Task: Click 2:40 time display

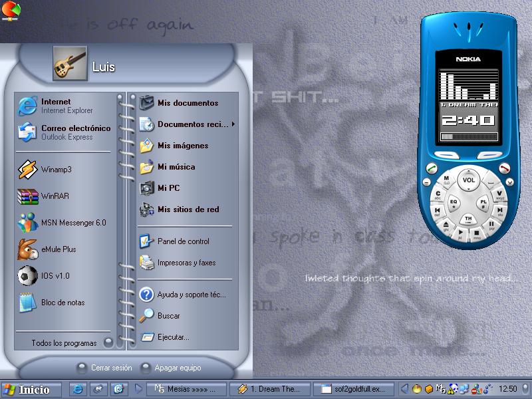Action: point(468,120)
